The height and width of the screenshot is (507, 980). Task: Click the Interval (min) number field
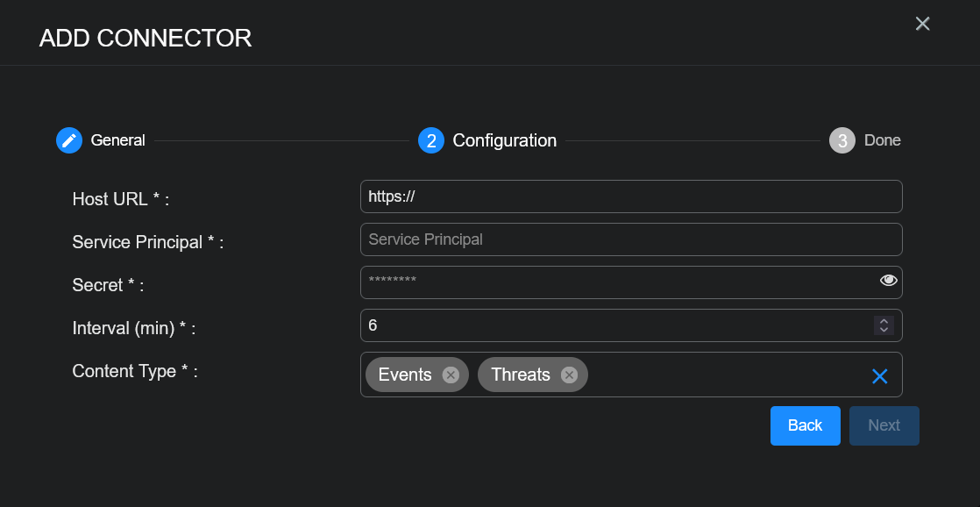coord(614,325)
